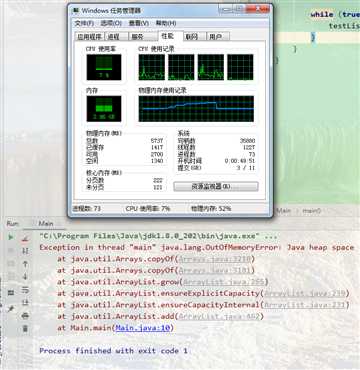Click the "Process finished with exit code 1" line
The height and width of the screenshot is (370, 360).
click(113, 351)
